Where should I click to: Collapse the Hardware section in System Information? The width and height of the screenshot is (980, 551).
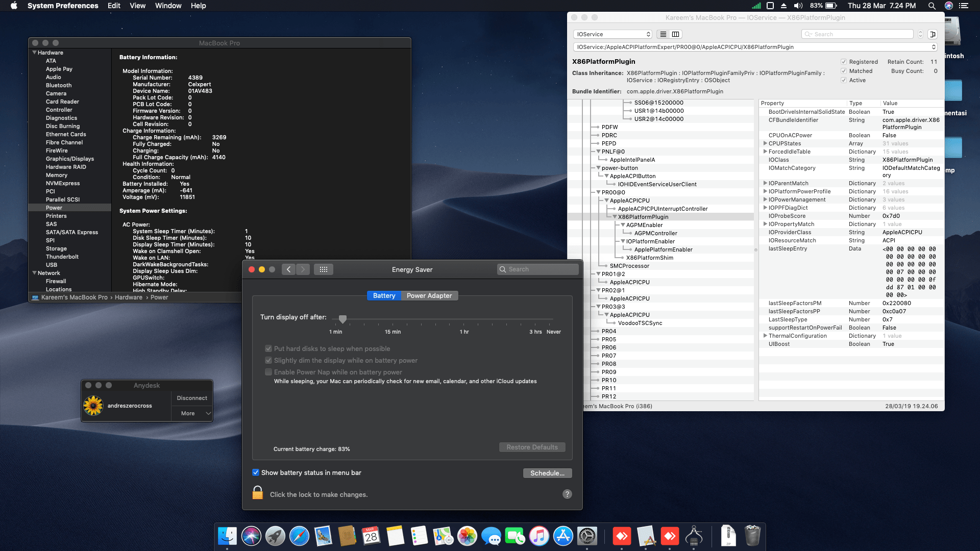[34, 53]
